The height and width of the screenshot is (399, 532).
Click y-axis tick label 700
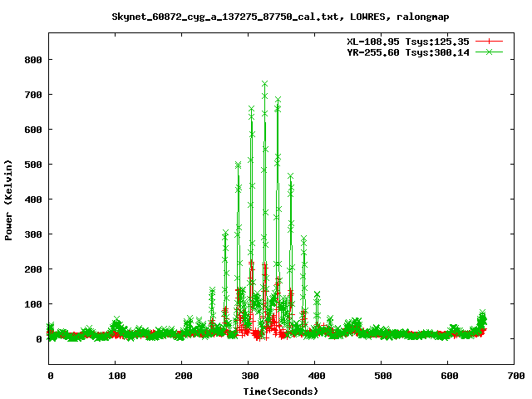pyautogui.click(x=33, y=95)
